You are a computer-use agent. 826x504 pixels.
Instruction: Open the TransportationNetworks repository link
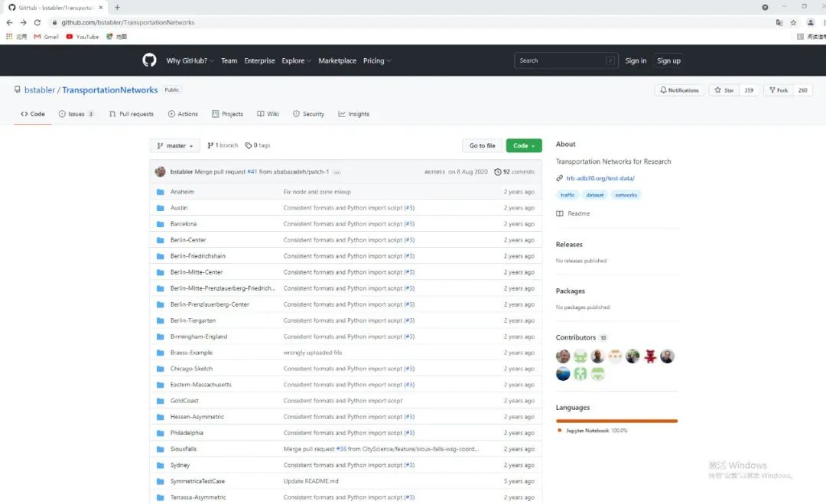(109, 90)
